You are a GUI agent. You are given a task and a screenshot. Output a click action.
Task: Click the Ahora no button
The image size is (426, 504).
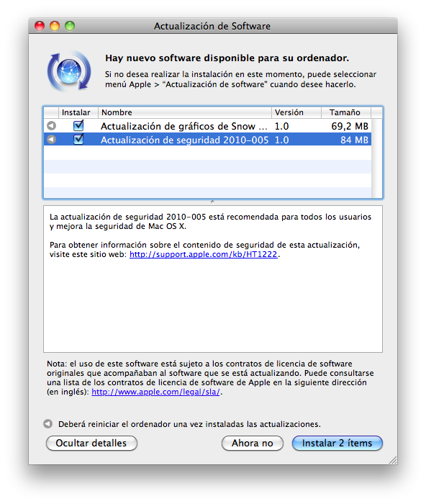(x=253, y=443)
